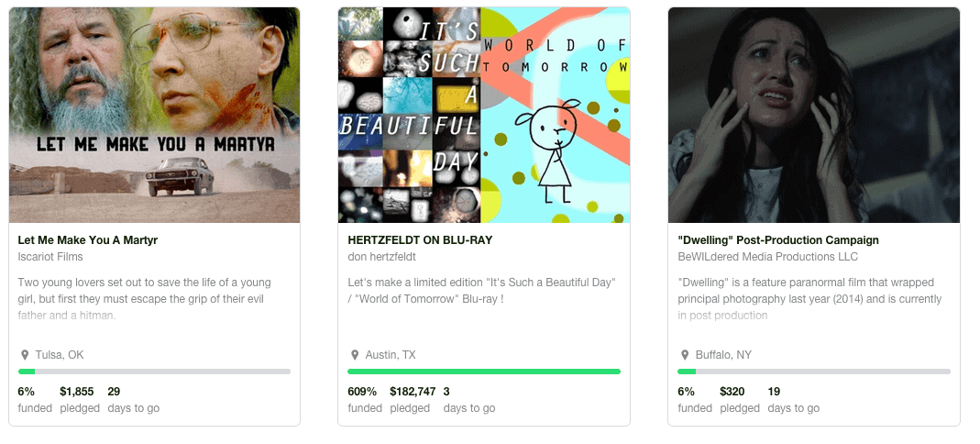Click the location pin icon beside Austin, TX
Viewport: 980px width, 444px height.
point(355,355)
